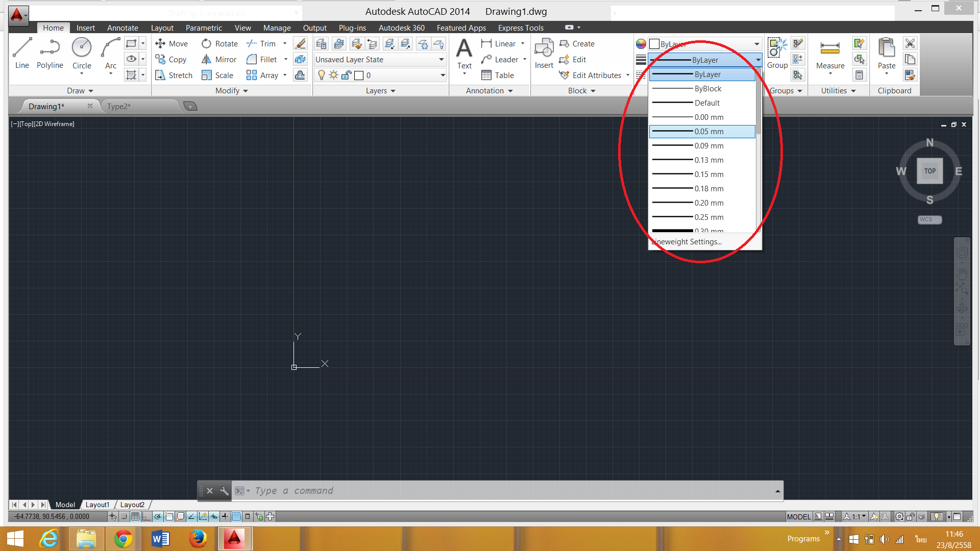
Task: Expand the Layers panel
Action: (x=381, y=91)
